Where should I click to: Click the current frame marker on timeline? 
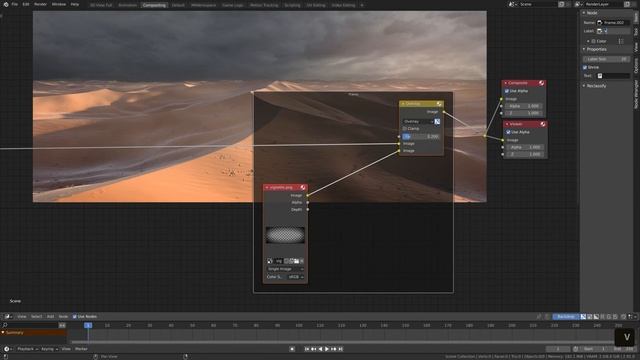[x=88, y=325]
